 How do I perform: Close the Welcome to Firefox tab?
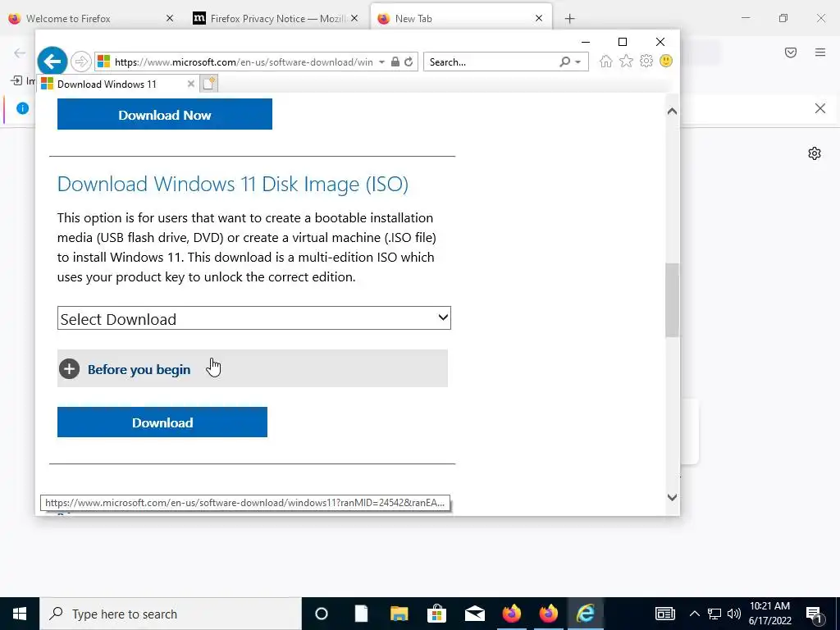169,18
